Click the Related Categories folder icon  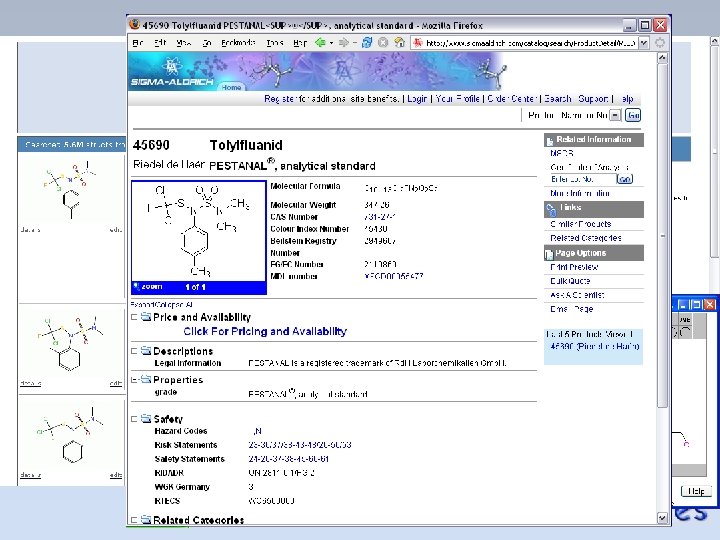[146, 519]
